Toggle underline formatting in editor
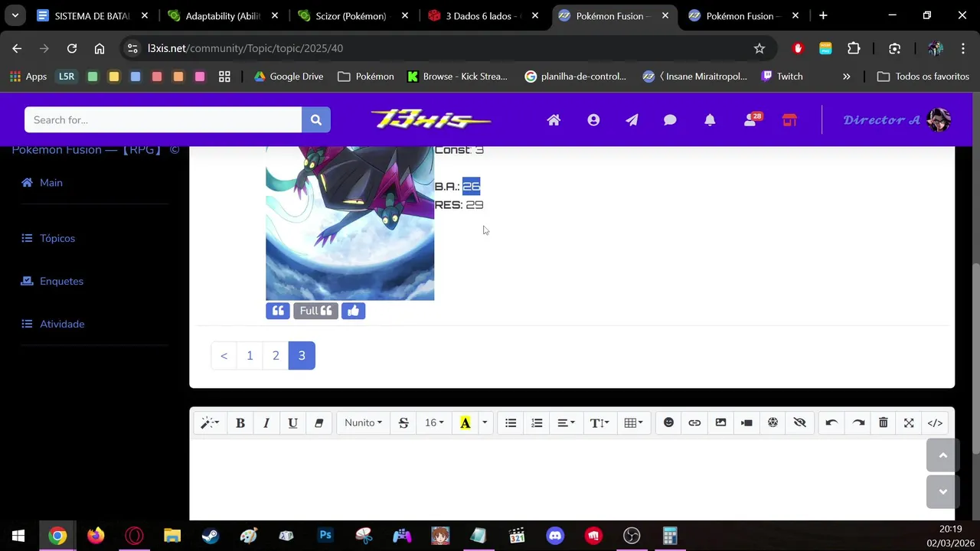Viewport: 980px width, 551px height. tap(292, 422)
